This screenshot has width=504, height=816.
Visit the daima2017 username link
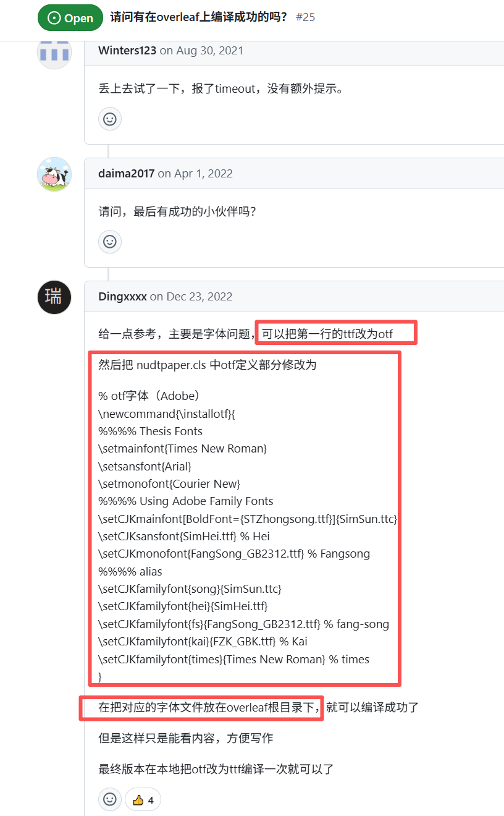[x=126, y=174]
